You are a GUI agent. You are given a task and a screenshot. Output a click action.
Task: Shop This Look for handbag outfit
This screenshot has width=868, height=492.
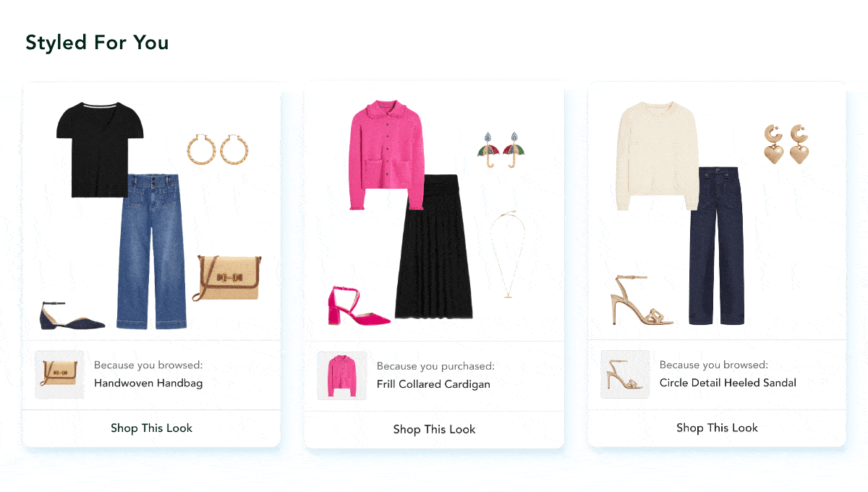tap(151, 428)
